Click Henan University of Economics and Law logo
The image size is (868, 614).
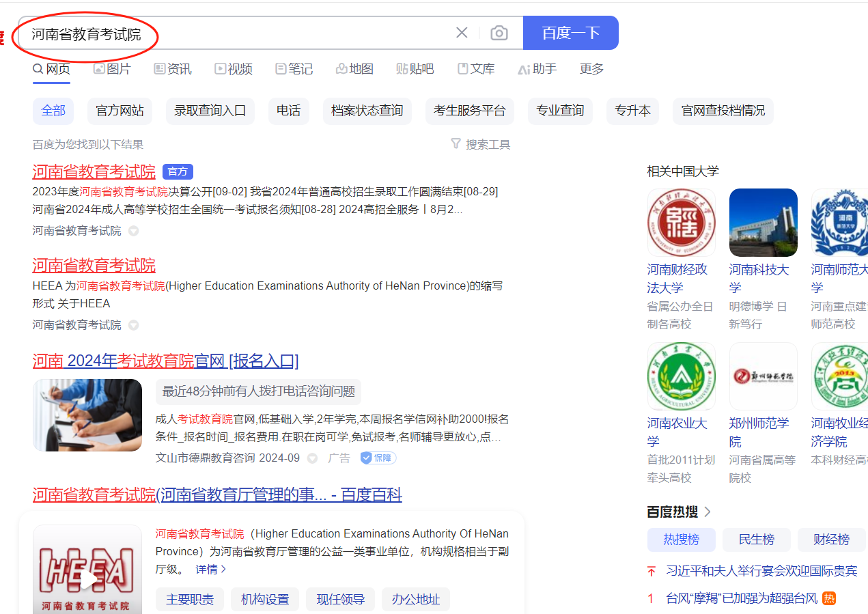pyautogui.click(x=681, y=223)
